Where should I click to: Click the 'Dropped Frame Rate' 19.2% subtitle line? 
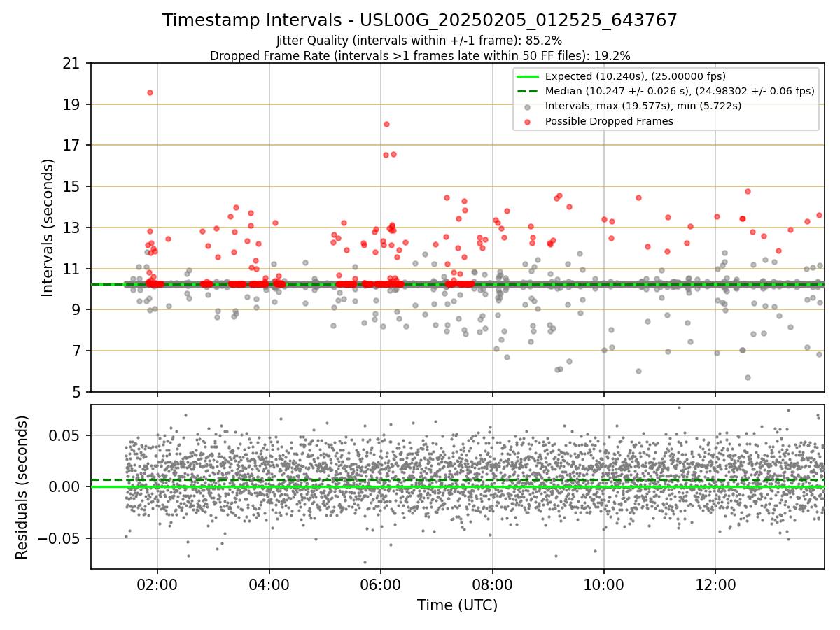pyautogui.click(x=420, y=56)
